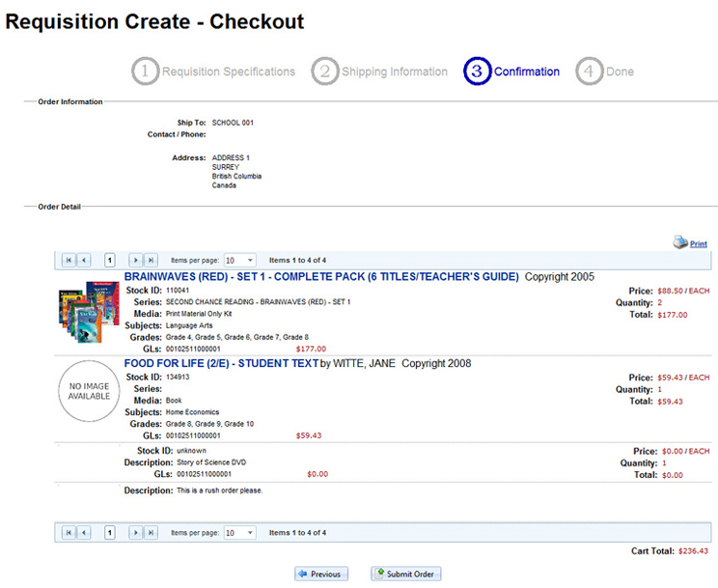718x588 pixels.
Task: Select Confirmation step 3
Action: pos(511,71)
